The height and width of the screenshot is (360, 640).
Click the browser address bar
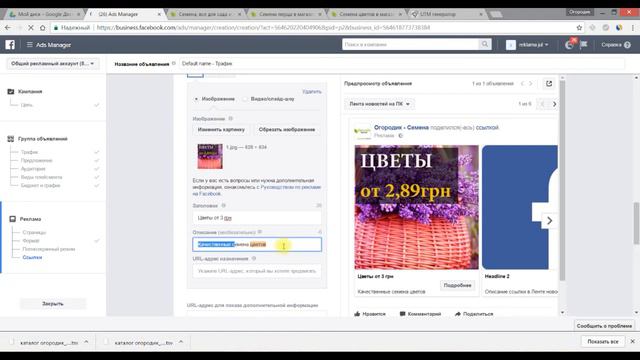click(312, 28)
